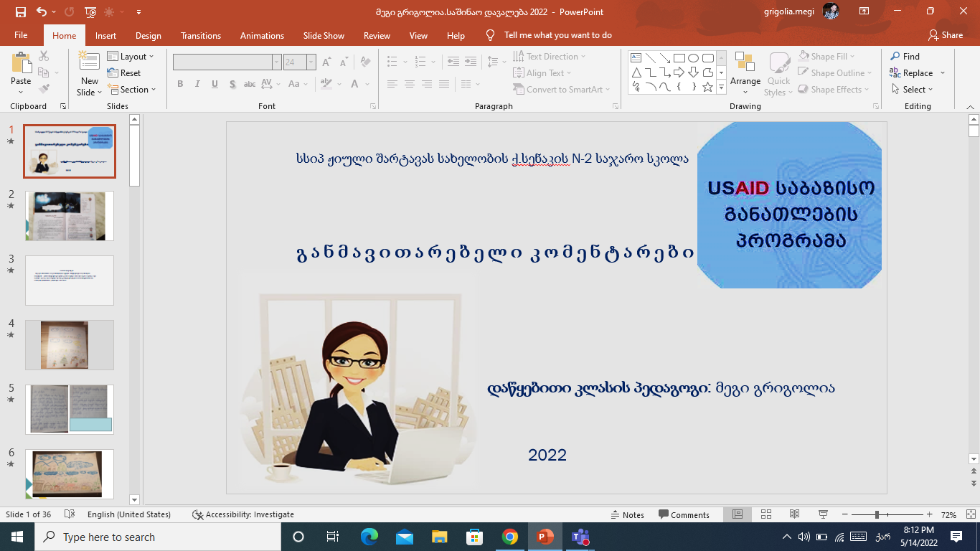980x551 pixels.
Task: Open PowerPoint from the taskbar
Action: 545,537
